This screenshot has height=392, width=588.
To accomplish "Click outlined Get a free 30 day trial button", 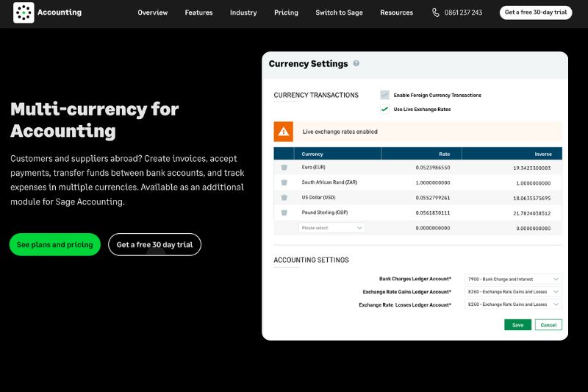I will point(154,245).
